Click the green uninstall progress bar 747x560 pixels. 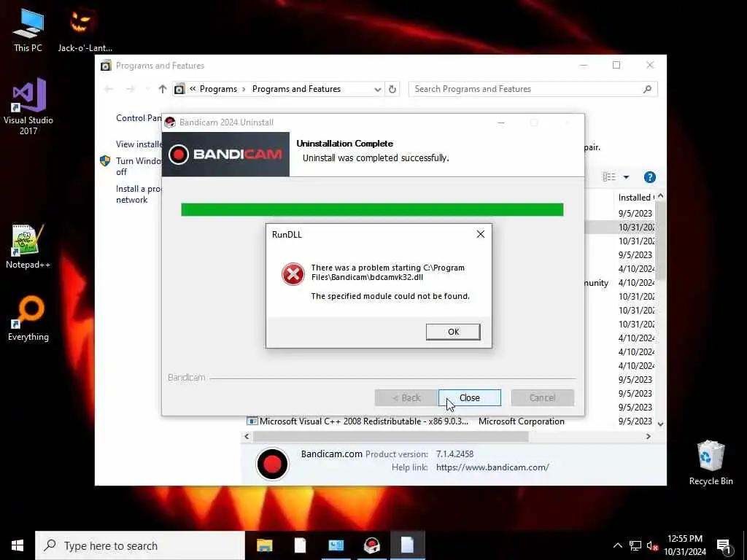pos(372,209)
